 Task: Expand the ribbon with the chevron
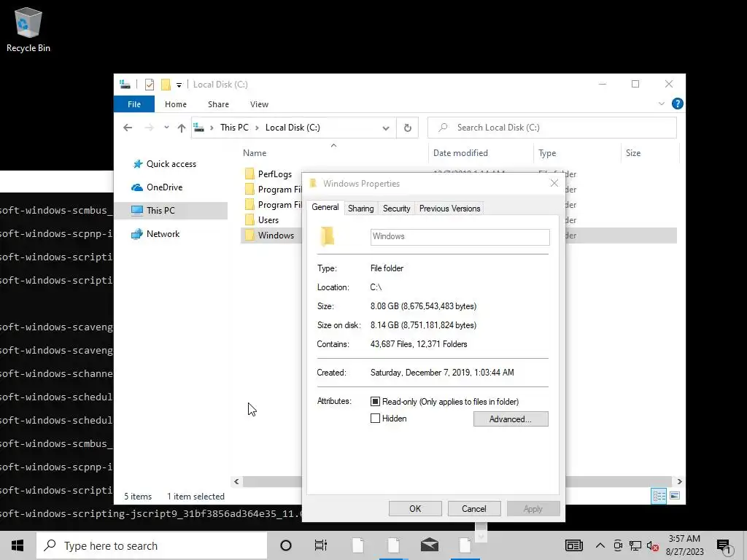coord(661,104)
